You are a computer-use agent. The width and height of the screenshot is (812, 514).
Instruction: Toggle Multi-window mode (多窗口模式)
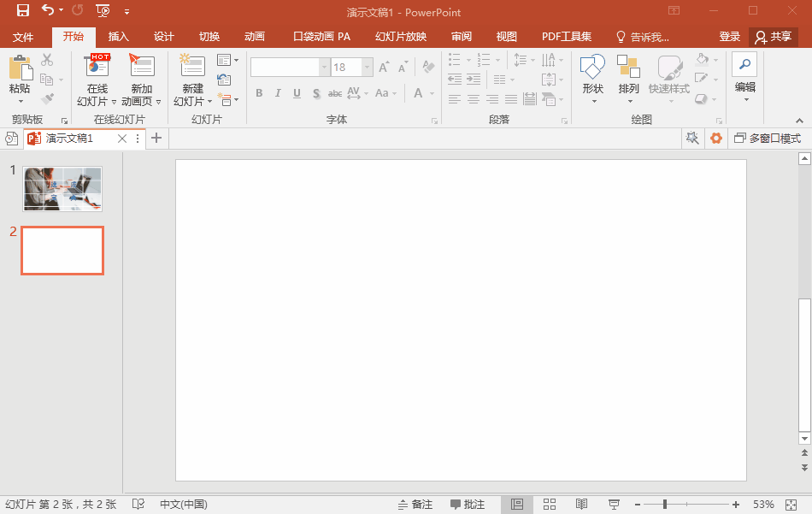(x=768, y=139)
